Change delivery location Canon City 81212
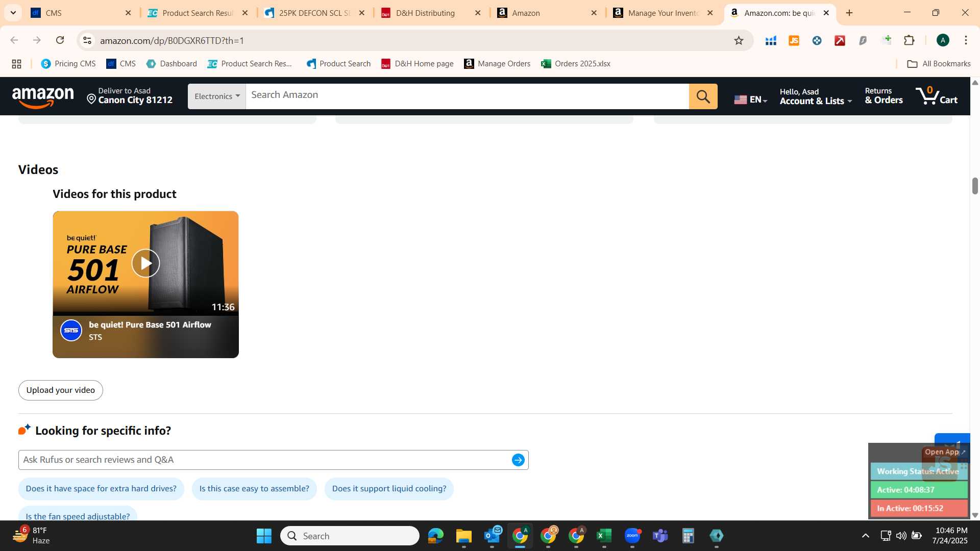The width and height of the screenshot is (980, 551). point(130,96)
